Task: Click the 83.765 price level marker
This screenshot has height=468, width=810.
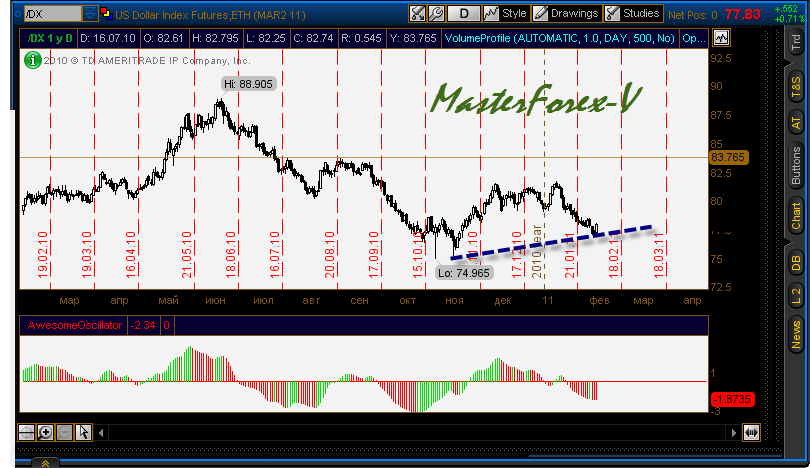Action: point(728,157)
